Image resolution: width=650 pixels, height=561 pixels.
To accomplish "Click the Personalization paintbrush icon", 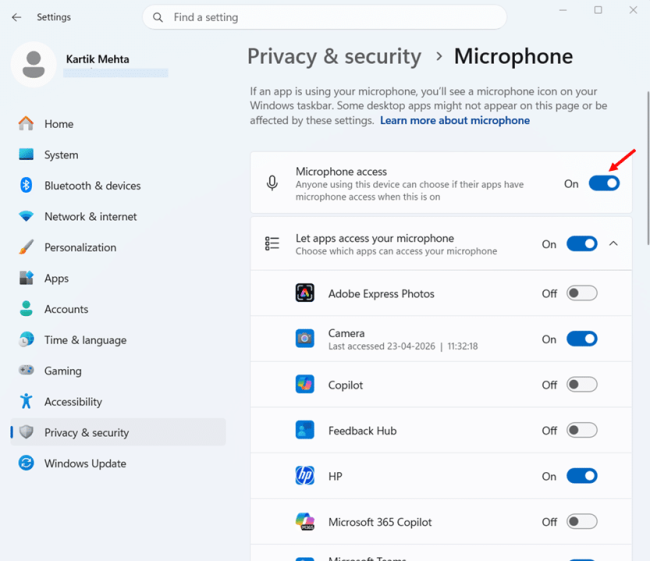I will click(26, 247).
